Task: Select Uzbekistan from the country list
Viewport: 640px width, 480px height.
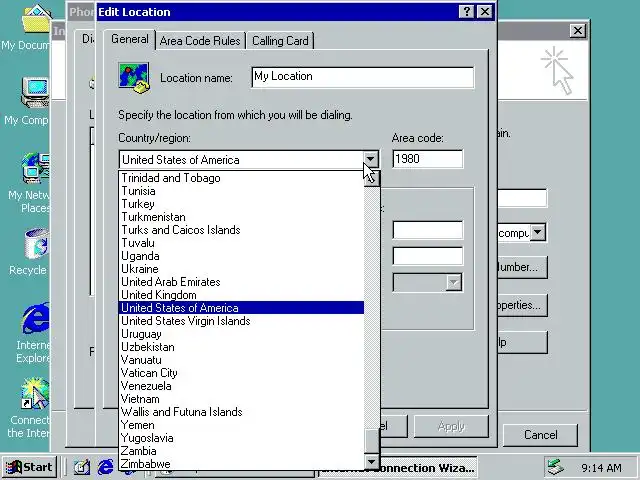Action: point(241,347)
